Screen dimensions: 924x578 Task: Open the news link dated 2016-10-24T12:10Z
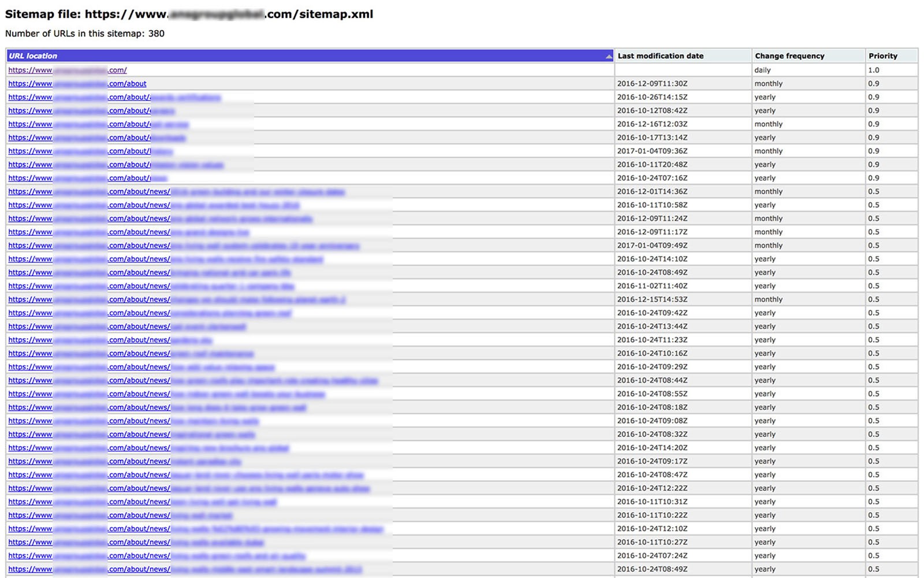click(x=196, y=529)
